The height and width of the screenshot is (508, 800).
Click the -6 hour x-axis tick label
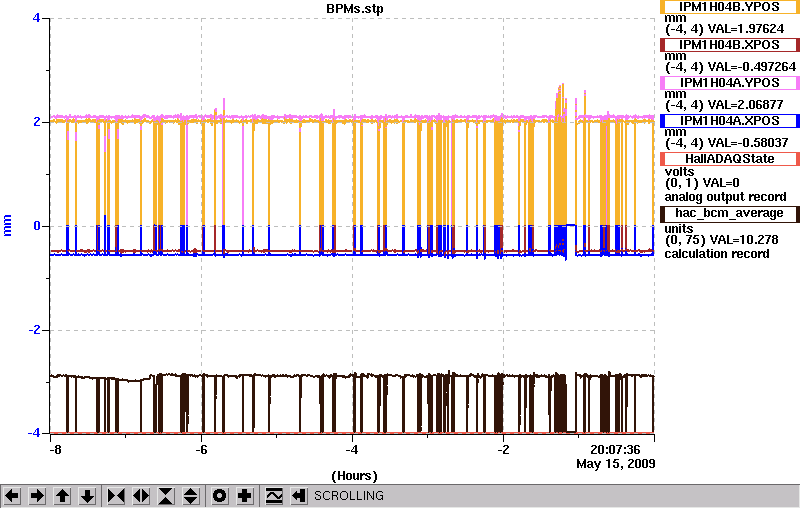(201, 450)
